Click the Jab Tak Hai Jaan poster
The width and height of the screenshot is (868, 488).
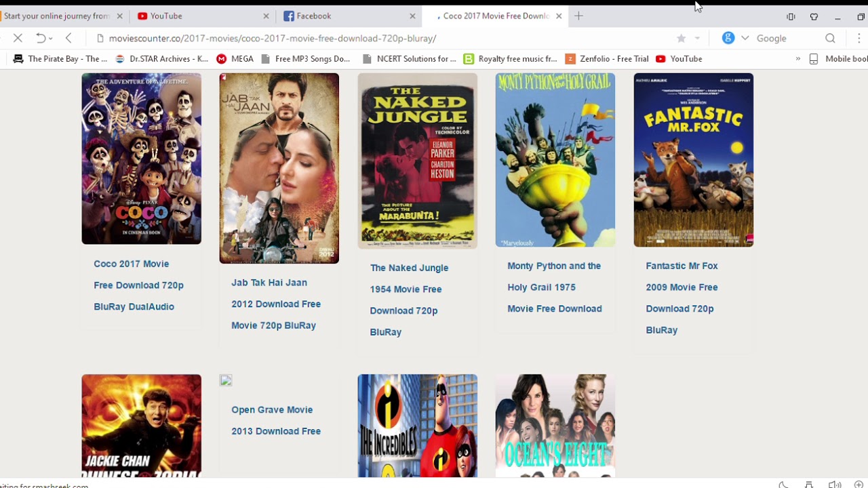pos(279,168)
